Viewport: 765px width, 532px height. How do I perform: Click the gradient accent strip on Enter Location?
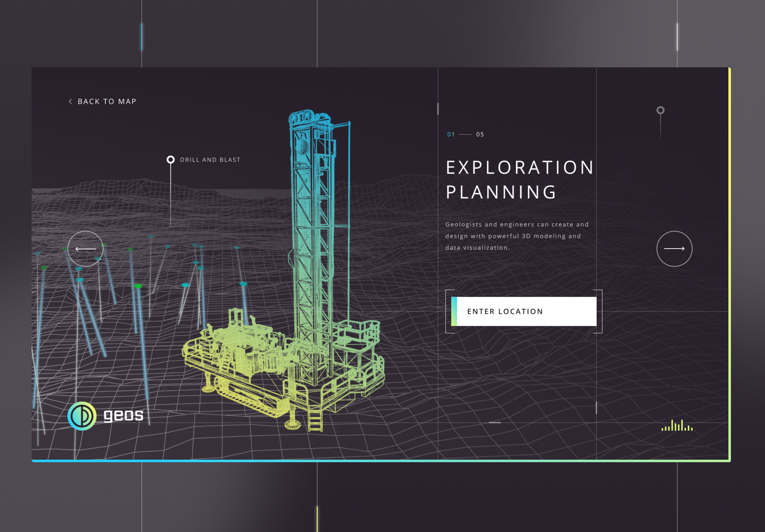[x=454, y=311]
